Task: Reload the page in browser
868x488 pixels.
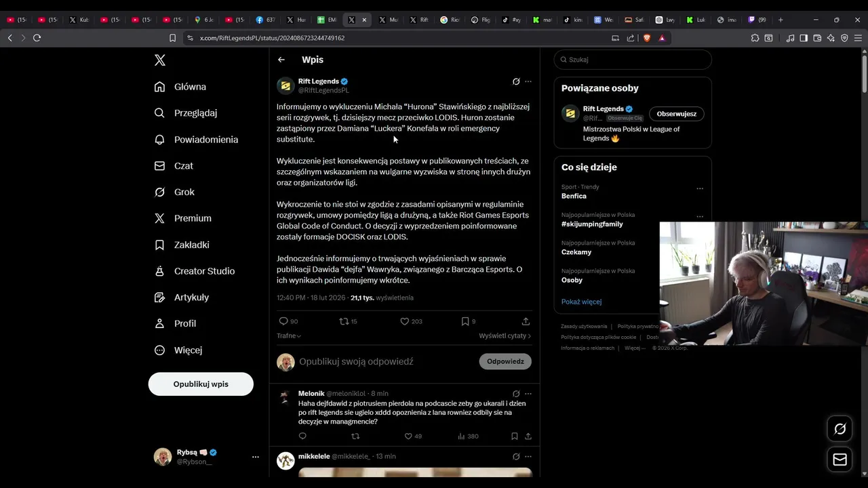Action: coord(37,38)
